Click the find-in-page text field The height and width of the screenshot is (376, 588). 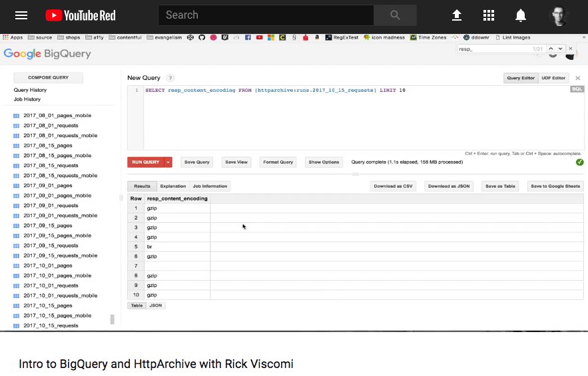click(493, 49)
